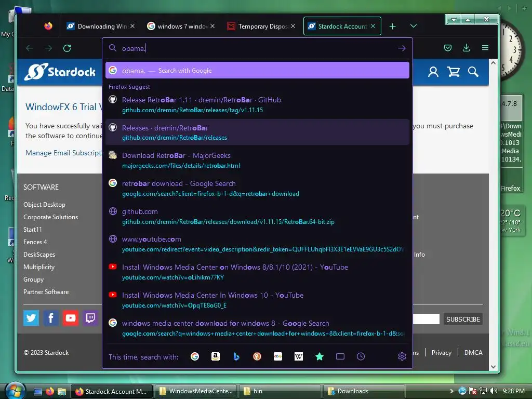532x399 pixels.
Task: Select the Stardock Account tab
Action: (x=342, y=26)
